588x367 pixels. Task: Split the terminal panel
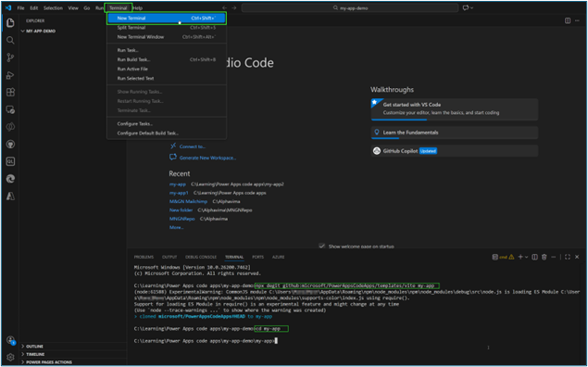pos(534,257)
